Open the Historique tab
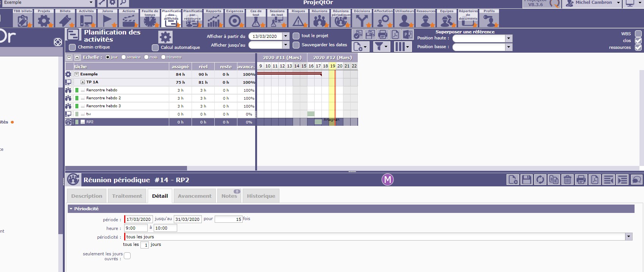Viewport: 644px width, 272px height. click(x=261, y=196)
